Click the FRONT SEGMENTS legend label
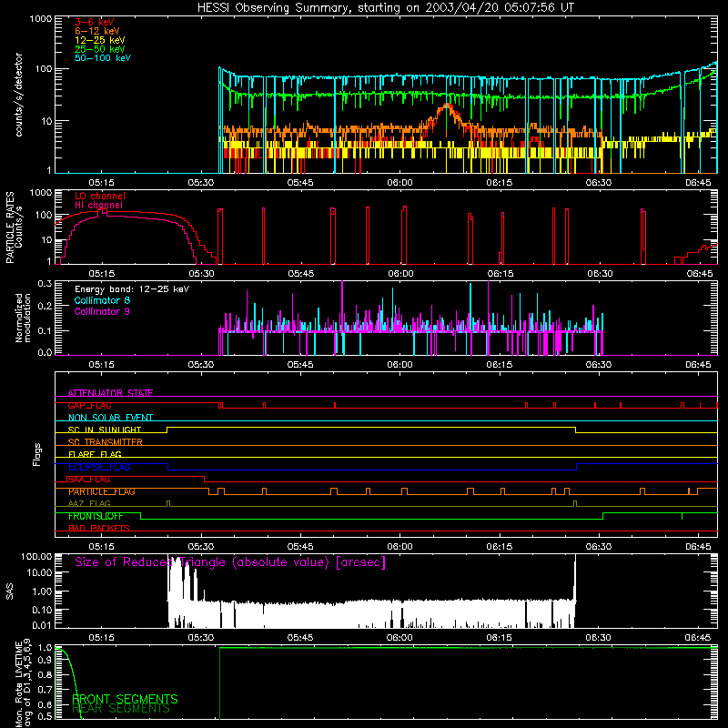This screenshot has height=728, width=728. tap(125, 699)
